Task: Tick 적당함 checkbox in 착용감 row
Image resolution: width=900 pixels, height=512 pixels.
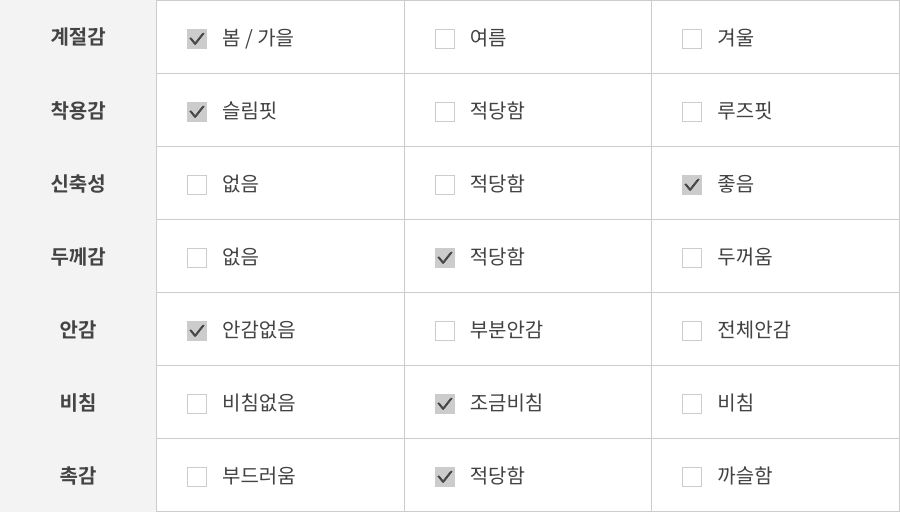Action: [x=445, y=112]
